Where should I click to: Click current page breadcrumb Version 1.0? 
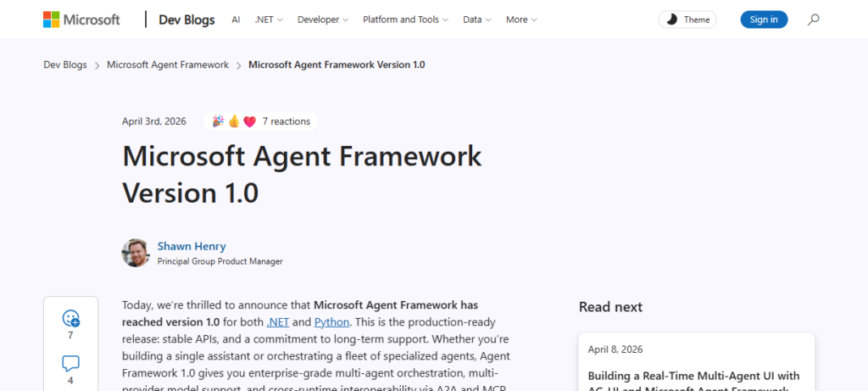pyautogui.click(x=337, y=64)
